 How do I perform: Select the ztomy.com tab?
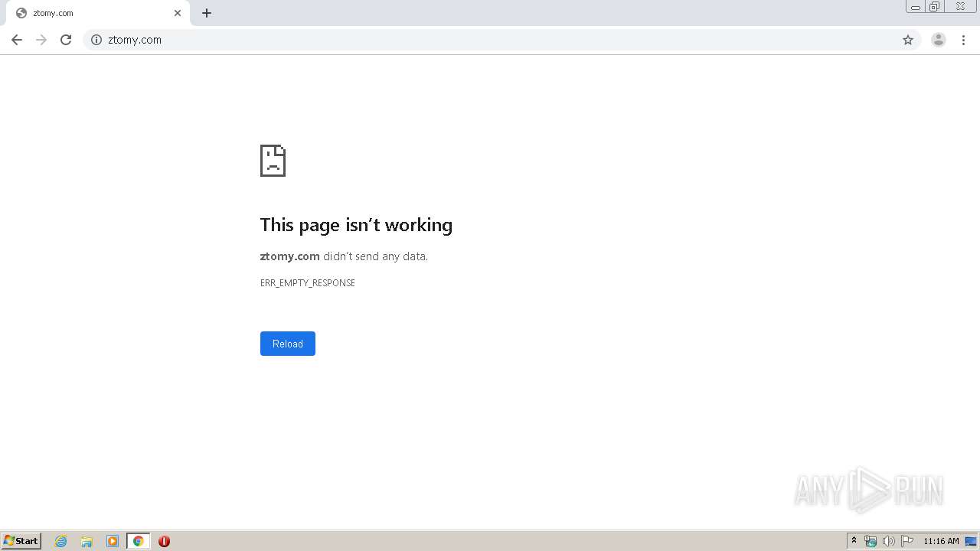98,13
